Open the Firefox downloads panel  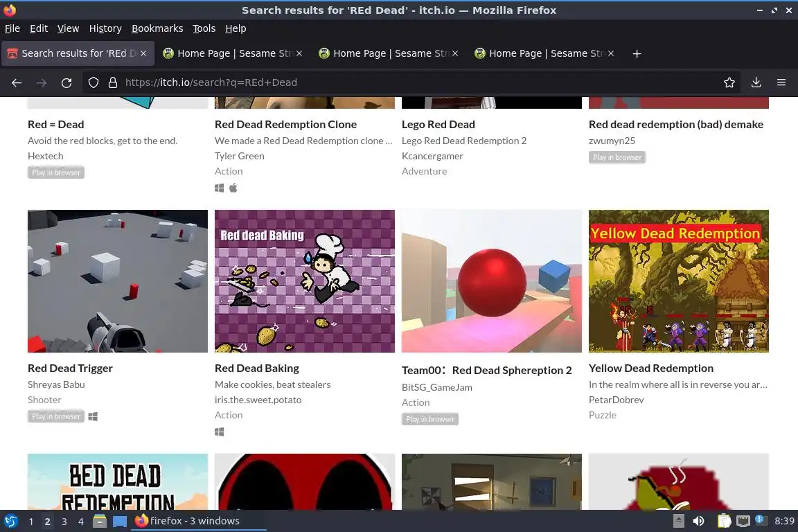pyautogui.click(x=756, y=82)
